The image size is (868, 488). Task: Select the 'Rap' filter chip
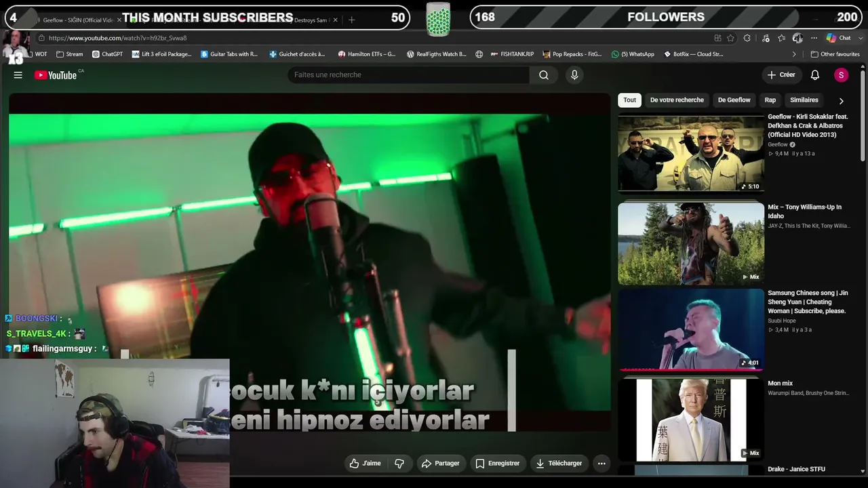pyautogui.click(x=770, y=100)
